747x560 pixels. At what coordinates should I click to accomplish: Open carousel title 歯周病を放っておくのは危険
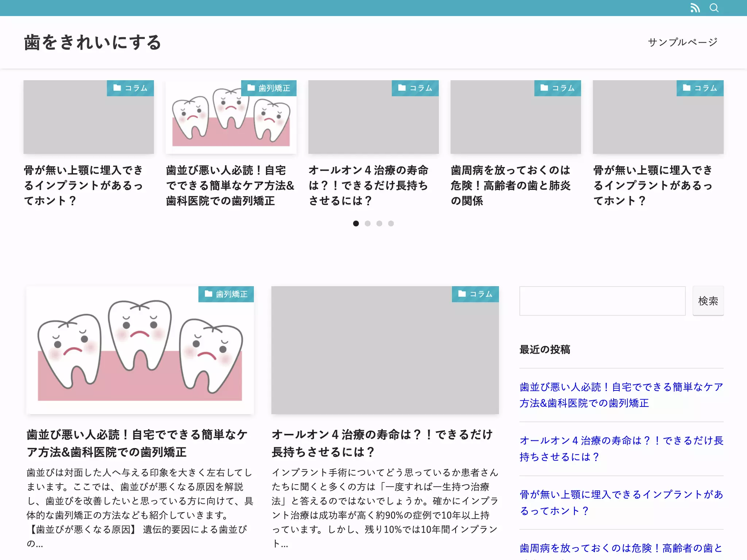pos(511,186)
